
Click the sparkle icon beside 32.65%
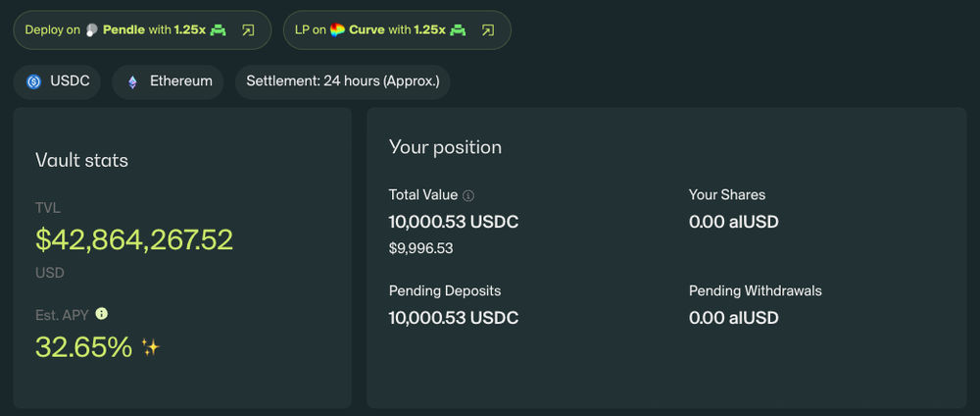point(150,347)
